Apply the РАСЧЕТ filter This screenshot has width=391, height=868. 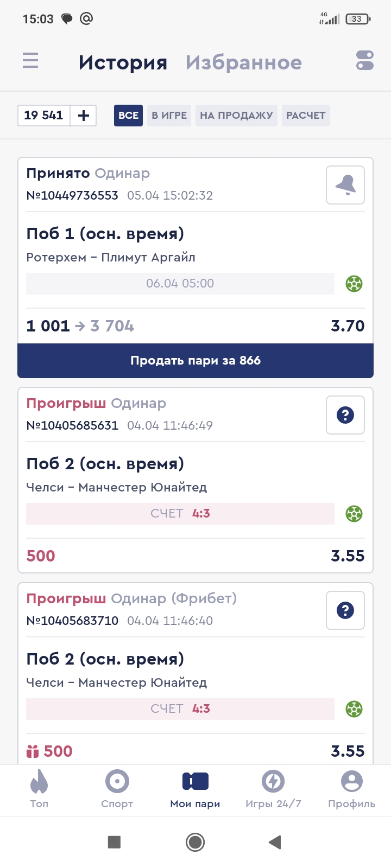coord(306,116)
